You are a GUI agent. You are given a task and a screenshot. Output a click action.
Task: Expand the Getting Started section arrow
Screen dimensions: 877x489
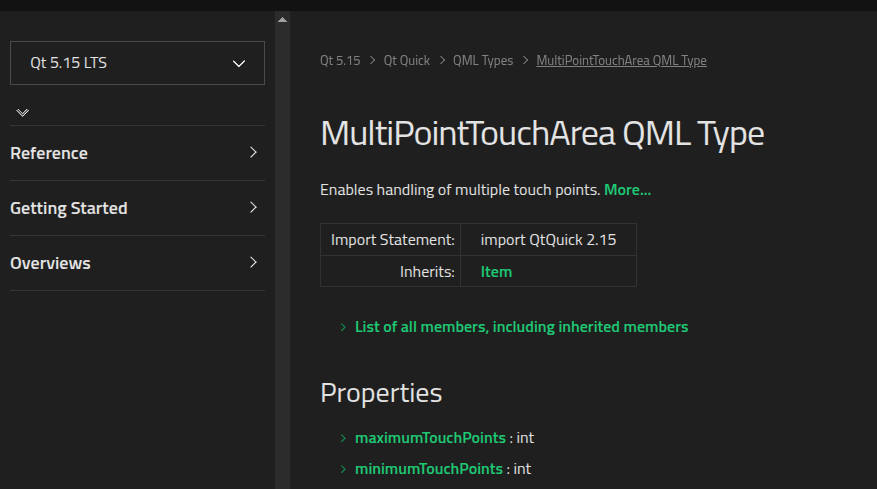(253, 207)
